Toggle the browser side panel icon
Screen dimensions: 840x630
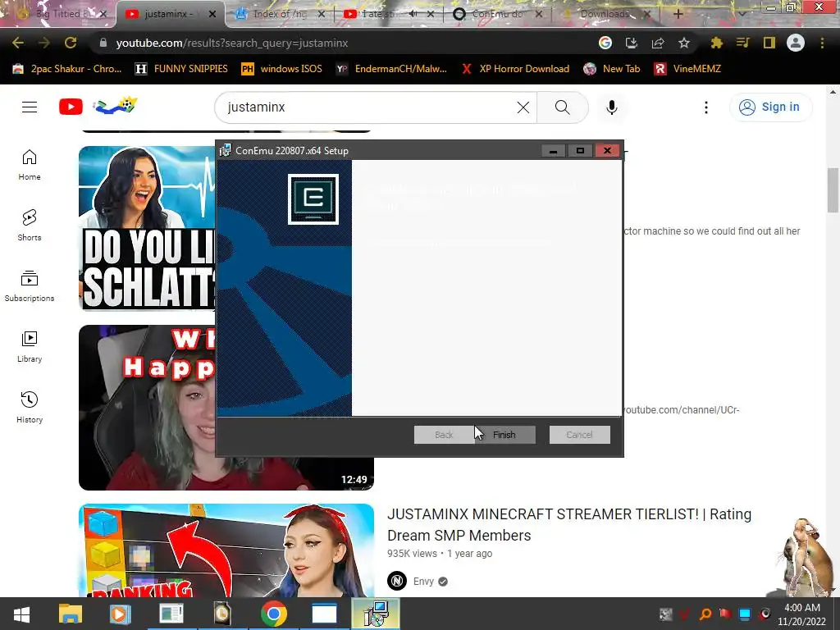point(769,43)
